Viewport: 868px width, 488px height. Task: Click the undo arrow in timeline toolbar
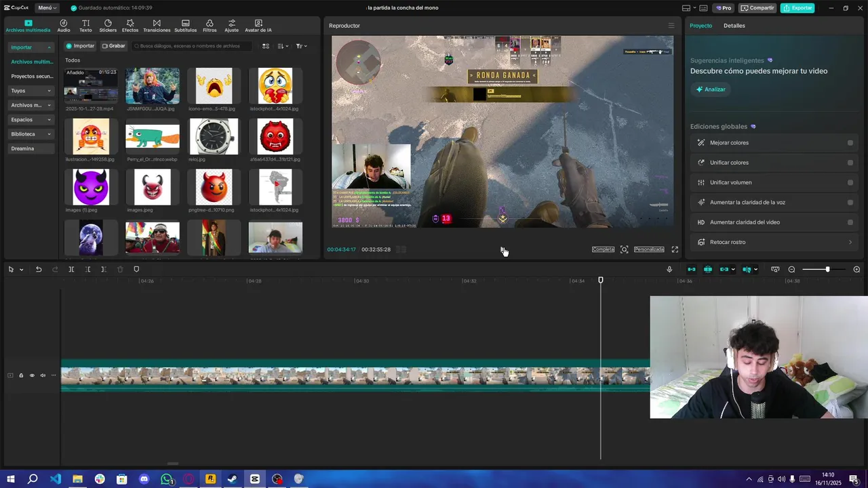39,269
